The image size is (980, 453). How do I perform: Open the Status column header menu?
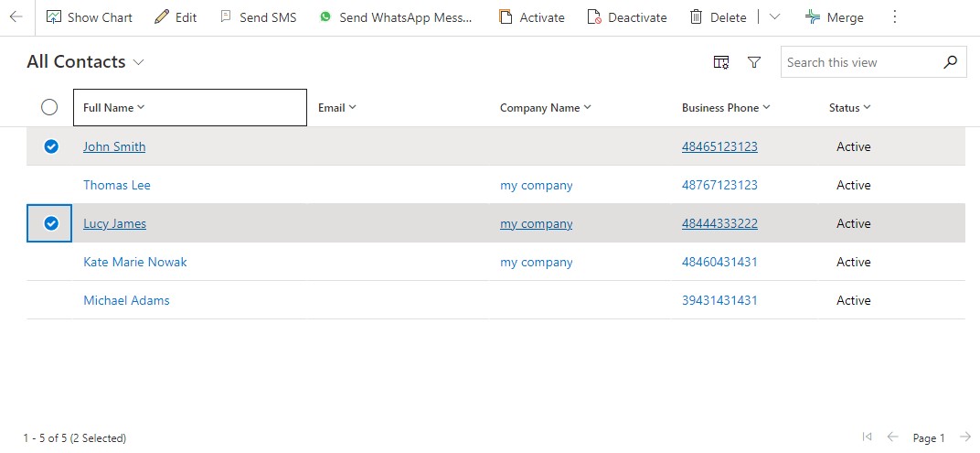click(x=849, y=108)
